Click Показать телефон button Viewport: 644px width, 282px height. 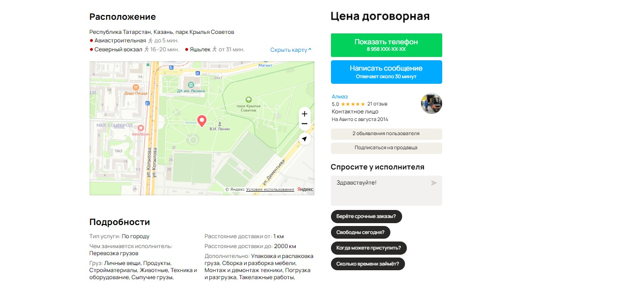coord(387,45)
